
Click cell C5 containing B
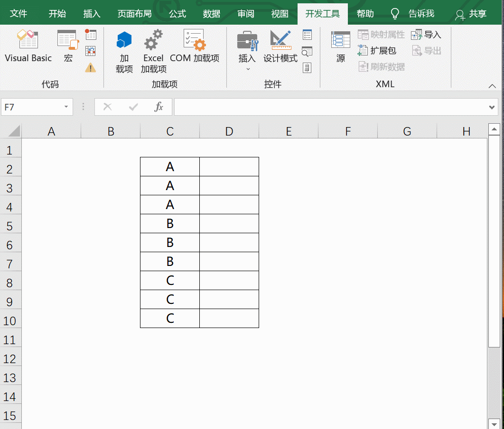(170, 223)
